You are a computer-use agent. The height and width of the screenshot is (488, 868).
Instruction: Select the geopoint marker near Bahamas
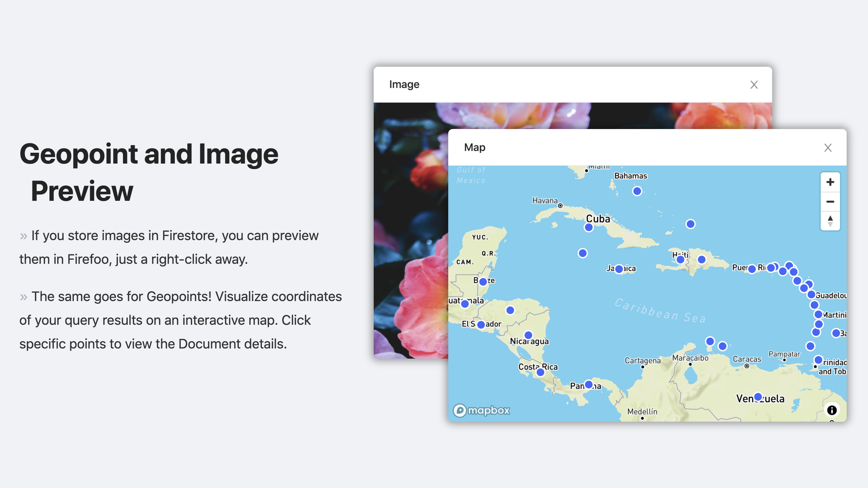click(x=637, y=191)
